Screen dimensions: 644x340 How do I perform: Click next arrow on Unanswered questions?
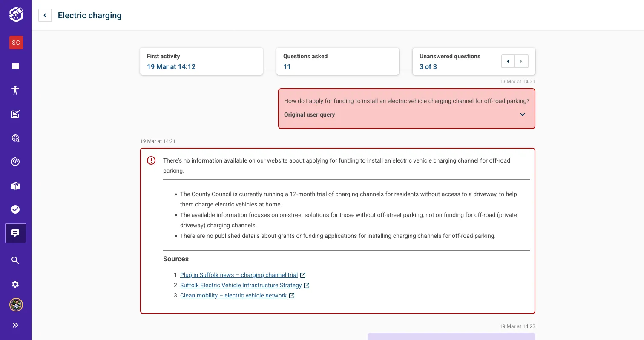coord(521,61)
